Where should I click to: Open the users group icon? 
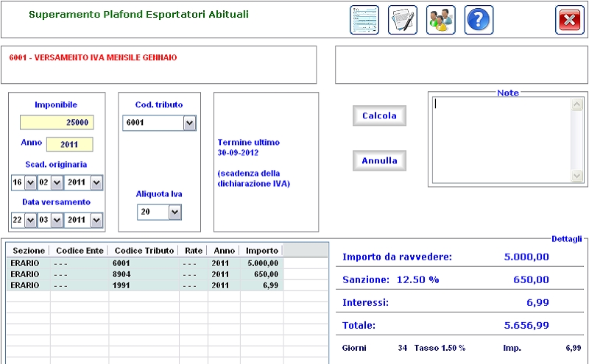(x=440, y=20)
